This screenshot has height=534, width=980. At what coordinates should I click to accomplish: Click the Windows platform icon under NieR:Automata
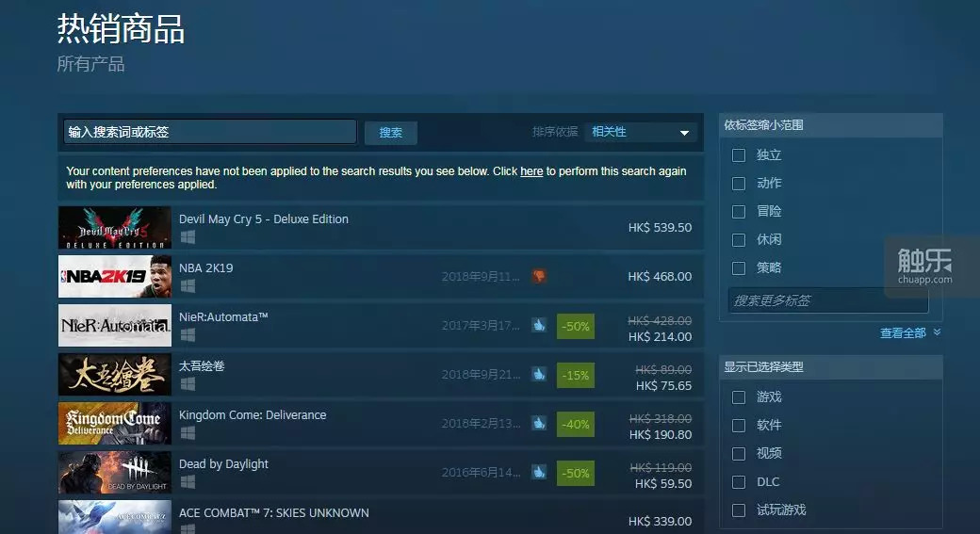coord(188,335)
